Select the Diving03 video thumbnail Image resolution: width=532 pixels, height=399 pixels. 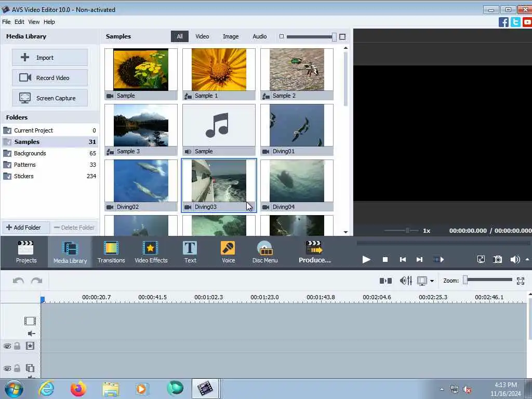(219, 185)
